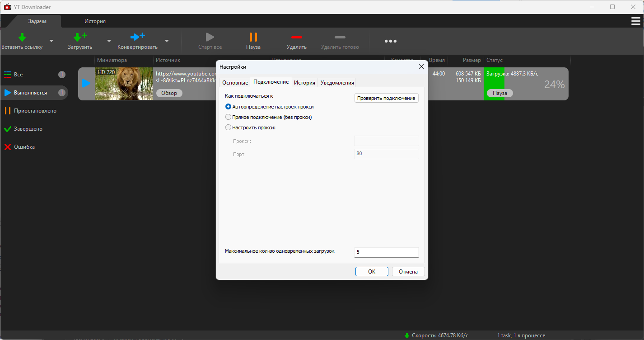Expand the Convert dropdown arrow
Screen dimensions: 644x340
pos(167,41)
